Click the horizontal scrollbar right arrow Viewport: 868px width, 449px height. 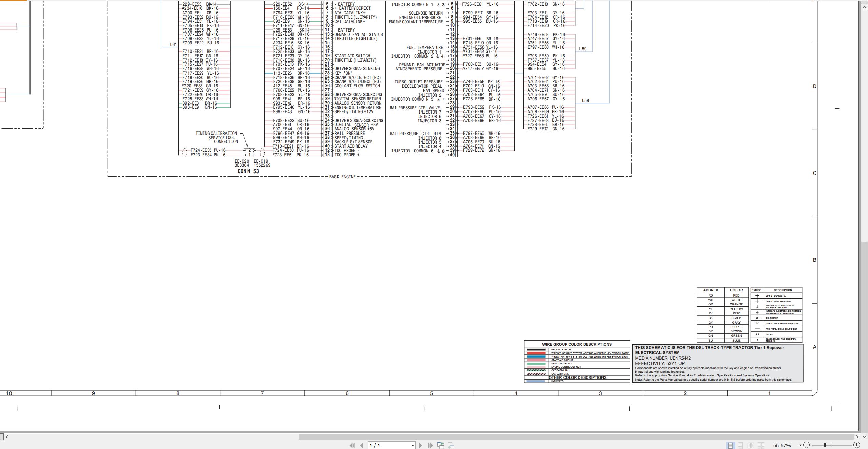tap(857, 437)
